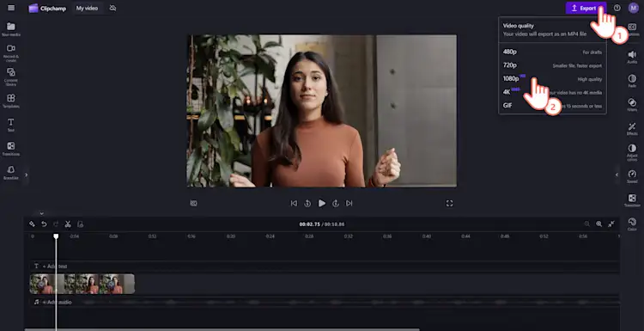Open the Color properties panel
The image size is (644, 331).
pyautogui.click(x=632, y=224)
